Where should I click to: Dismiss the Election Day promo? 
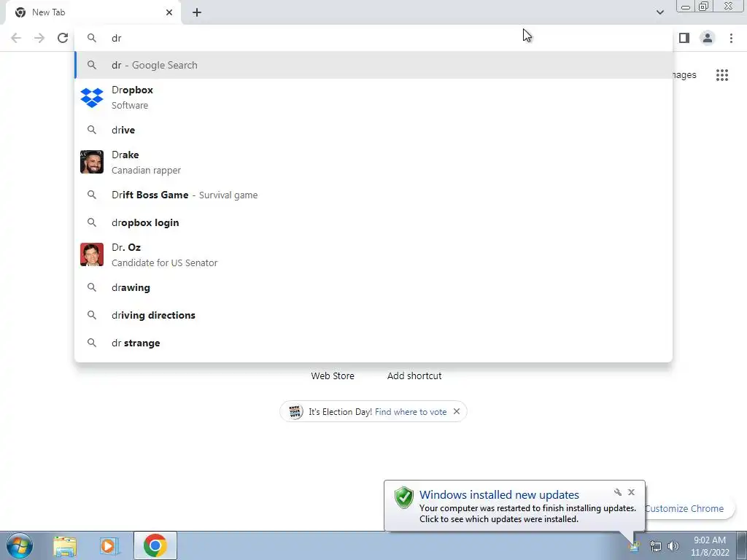(457, 411)
